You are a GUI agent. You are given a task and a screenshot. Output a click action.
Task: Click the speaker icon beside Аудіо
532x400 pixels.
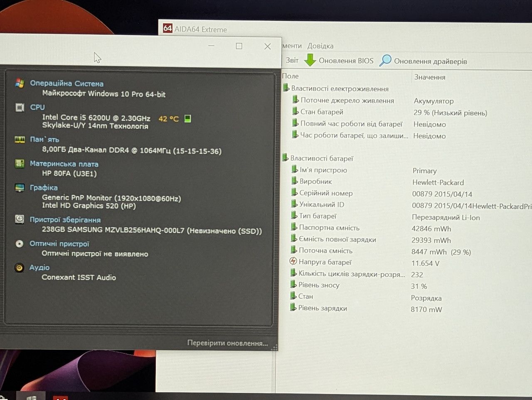point(19,267)
